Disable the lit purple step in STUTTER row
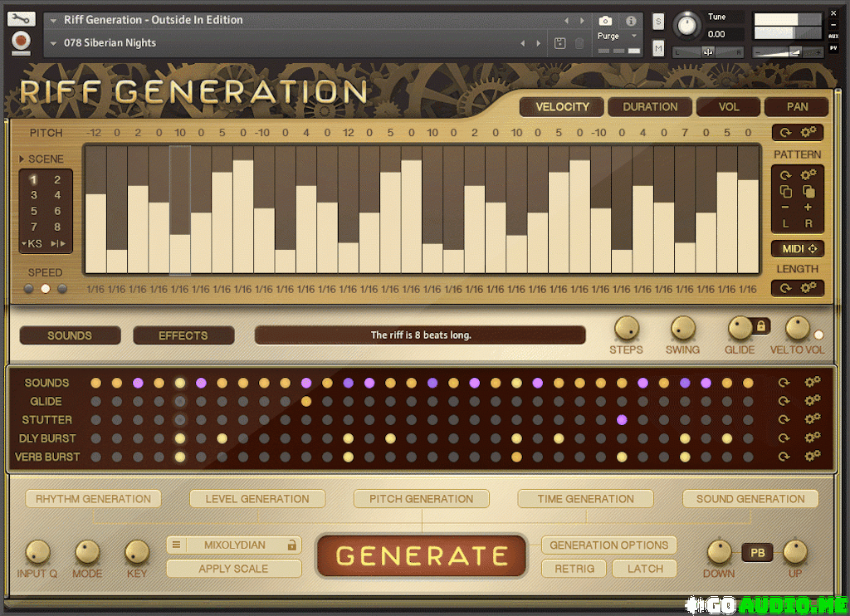 pos(622,420)
